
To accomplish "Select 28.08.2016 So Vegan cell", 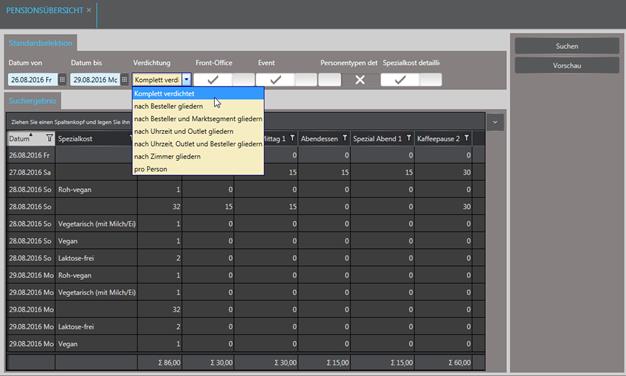I will pyautogui.click(x=96, y=241).
